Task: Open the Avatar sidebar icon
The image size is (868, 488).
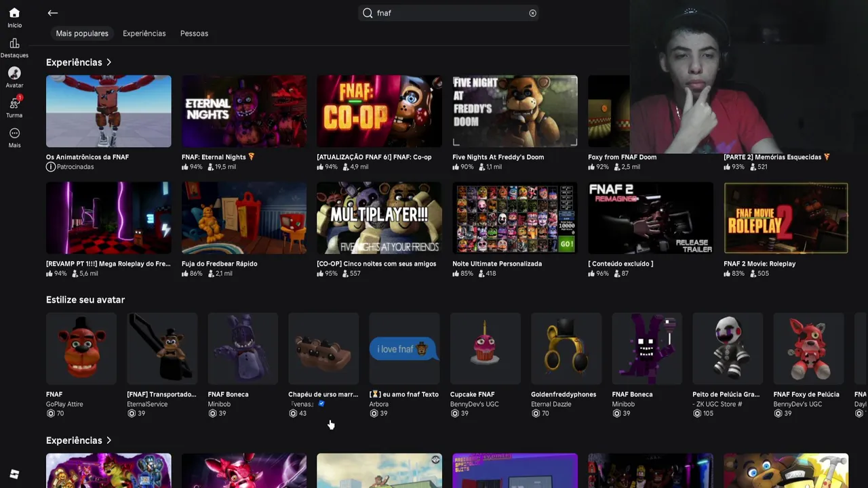Action: click(x=14, y=73)
